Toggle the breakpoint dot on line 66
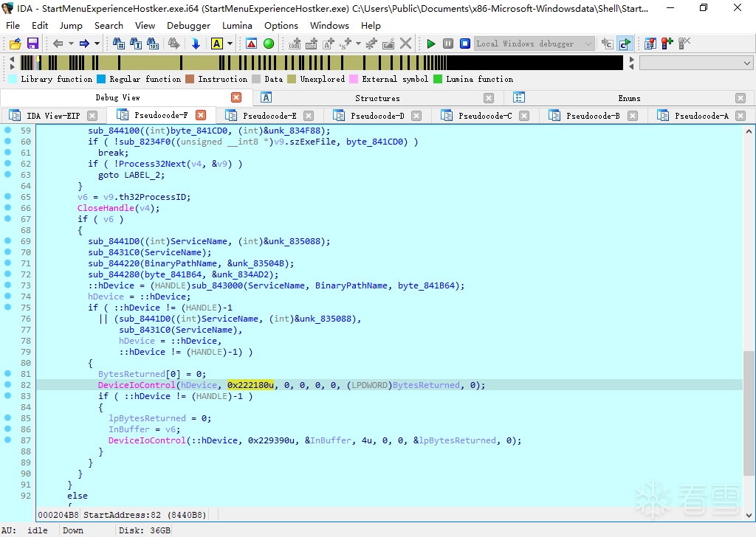Viewport: 756px width, 537px height. tap(7, 208)
